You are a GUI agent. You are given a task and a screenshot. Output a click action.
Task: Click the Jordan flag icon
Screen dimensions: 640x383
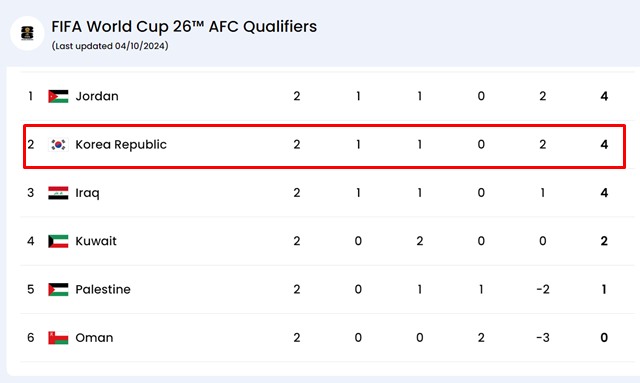[x=58, y=96]
